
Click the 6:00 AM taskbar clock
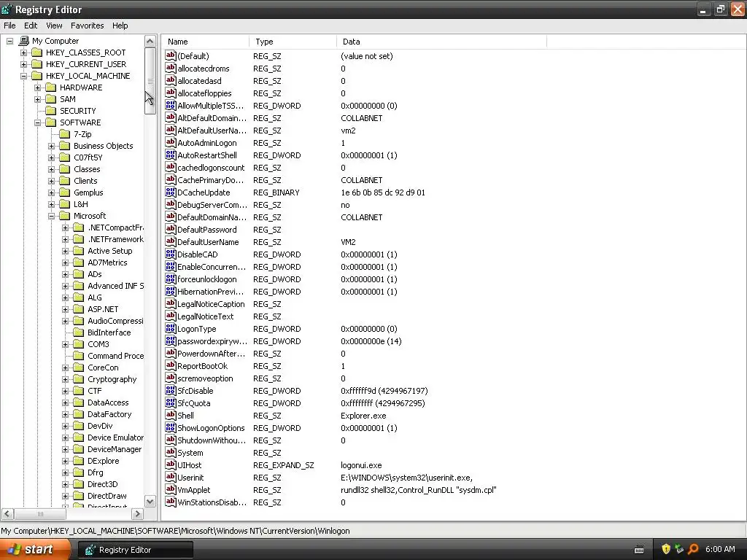point(720,549)
